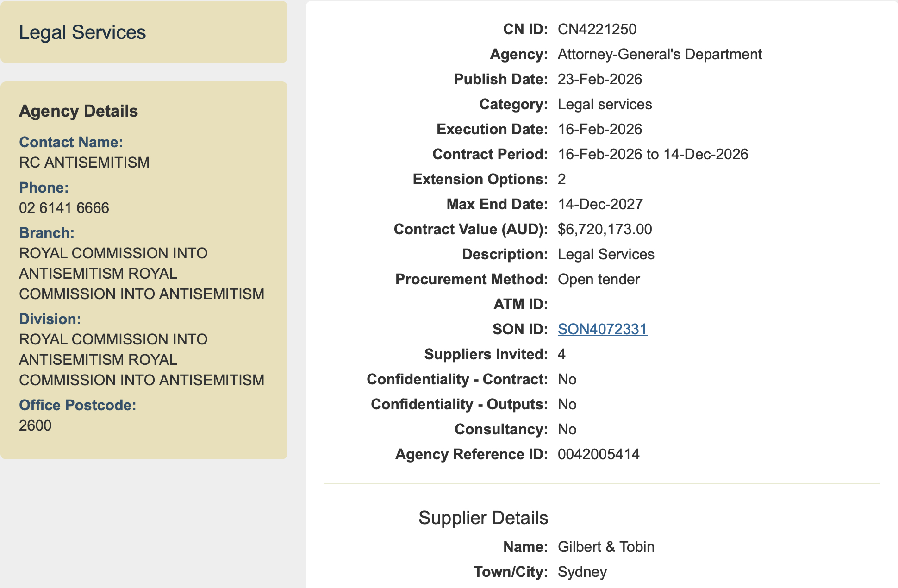
Task: Click the Publish Date value 23-Feb-2026
Action: 599,79
